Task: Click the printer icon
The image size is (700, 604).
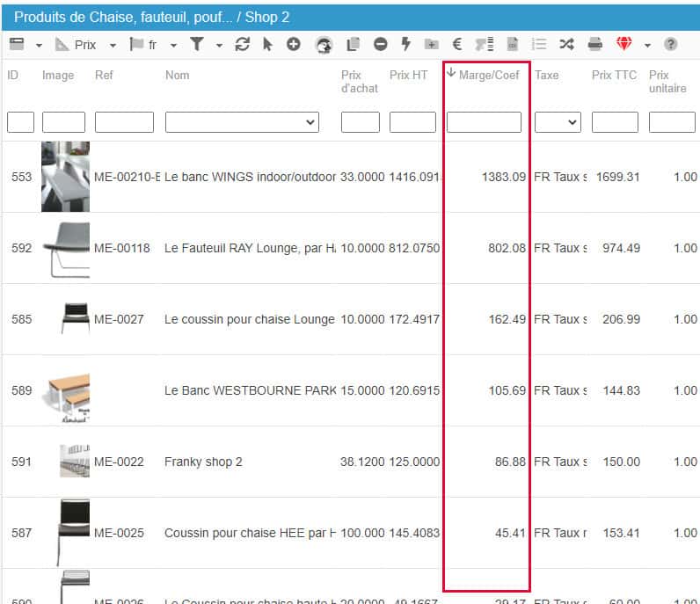Action: 595,44
